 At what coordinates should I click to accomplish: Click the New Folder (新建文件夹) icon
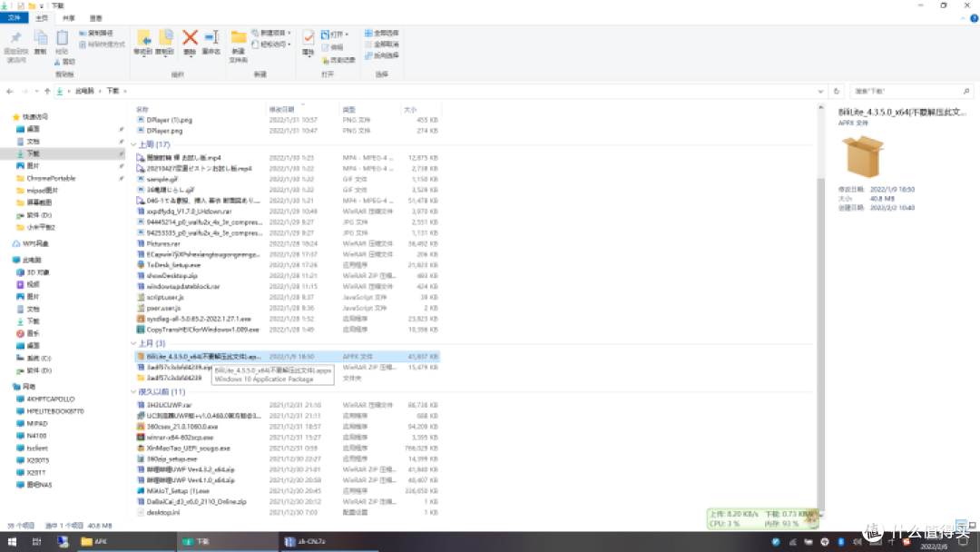[239, 41]
